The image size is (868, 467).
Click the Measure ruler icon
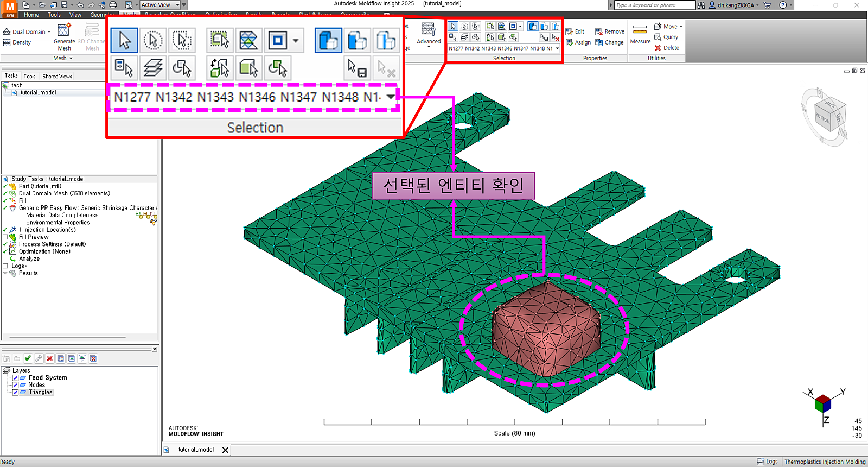[x=640, y=30]
